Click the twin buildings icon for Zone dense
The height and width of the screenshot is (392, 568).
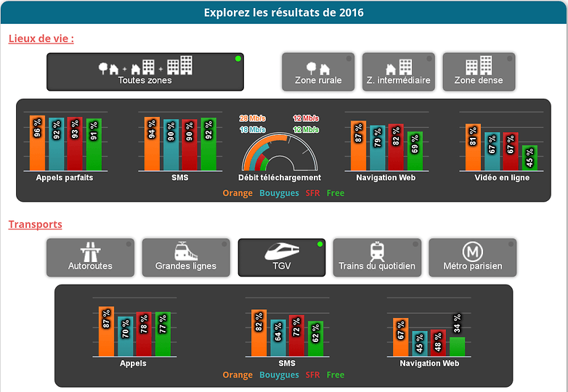tap(479, 65)
